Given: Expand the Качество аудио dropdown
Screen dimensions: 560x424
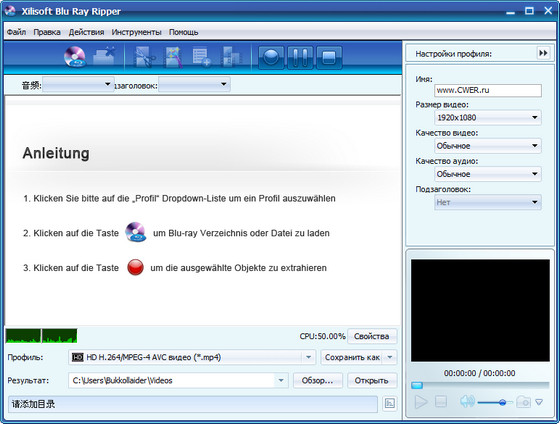Looking at the screenshot, I should point(488,174).
